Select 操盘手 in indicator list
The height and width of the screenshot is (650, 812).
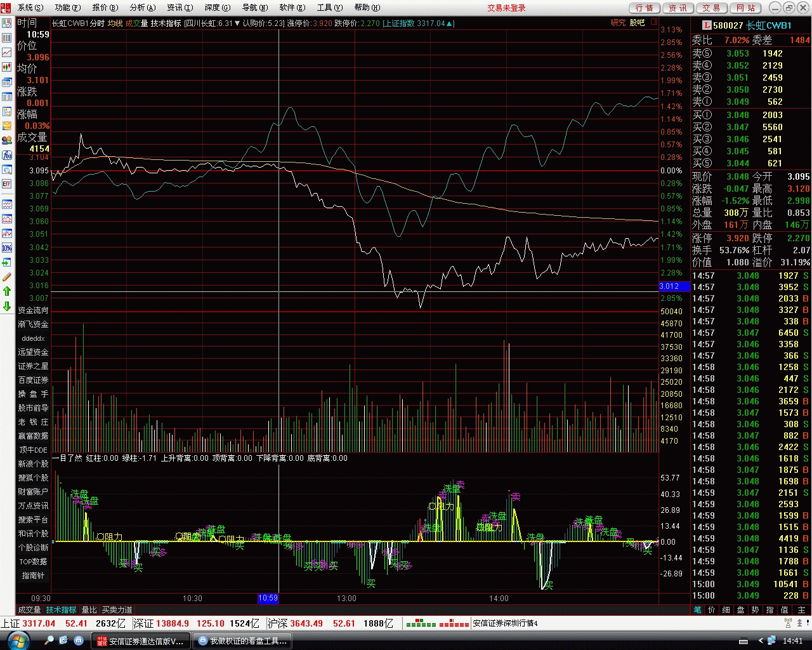click(x=33, y=394)
